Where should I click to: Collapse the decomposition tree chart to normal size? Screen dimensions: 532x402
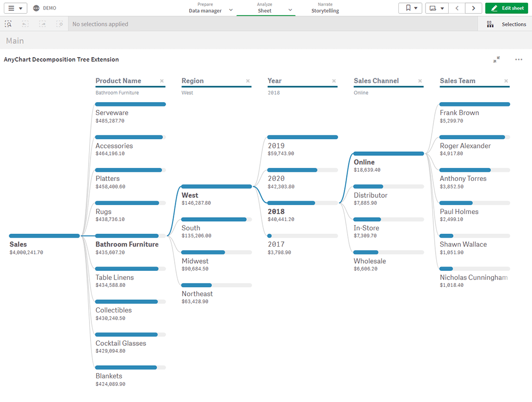pos(496,59)
